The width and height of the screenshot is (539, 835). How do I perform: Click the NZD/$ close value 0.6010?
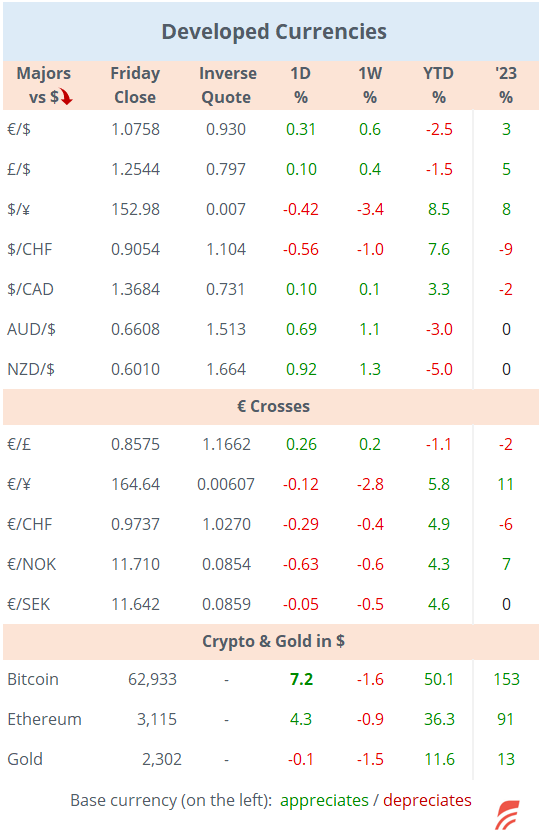coord(135,369)
